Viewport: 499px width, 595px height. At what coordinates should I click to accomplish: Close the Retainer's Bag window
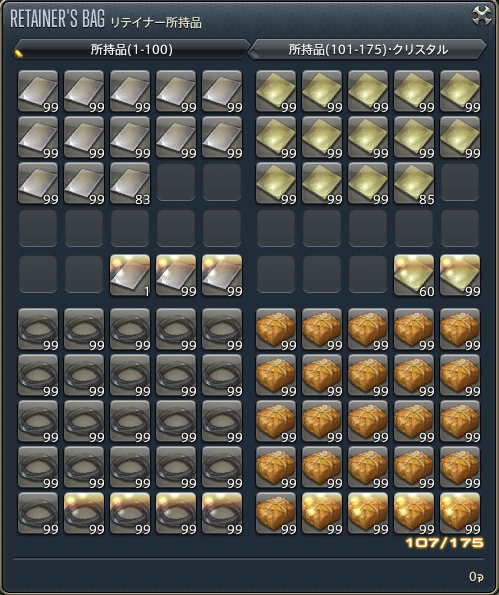[481, 16]
